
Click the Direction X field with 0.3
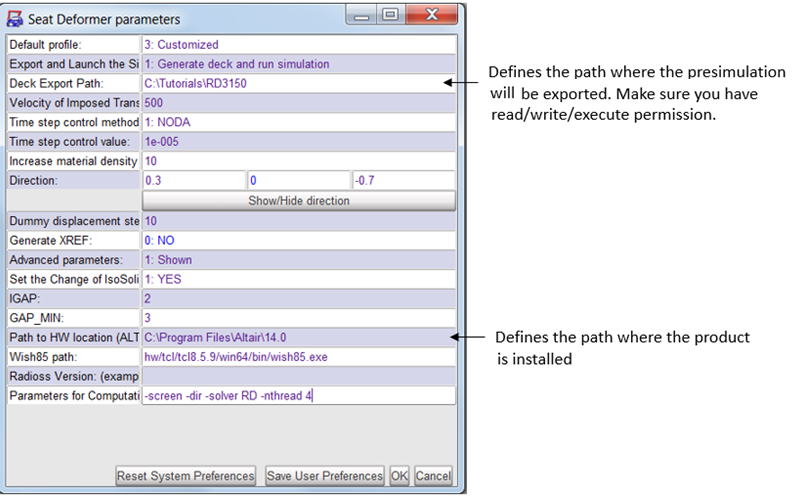tap(193, 180)
